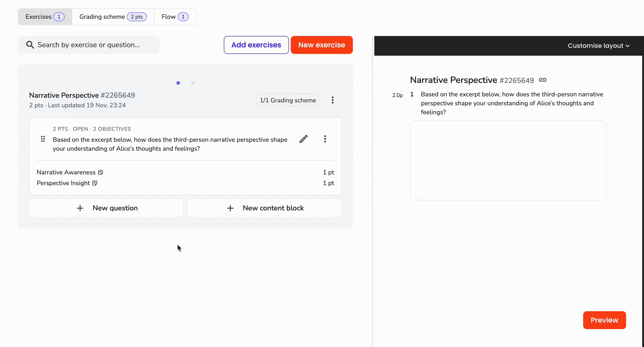Open the Perspective Insight note icon
Screen dimensions: 644x347
[x=95, y=183]
